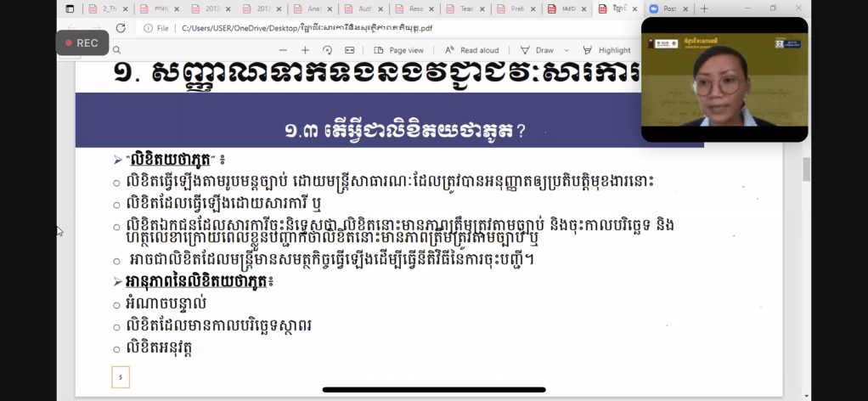Click the zoom in plus icon

click(x=306, y=50)
